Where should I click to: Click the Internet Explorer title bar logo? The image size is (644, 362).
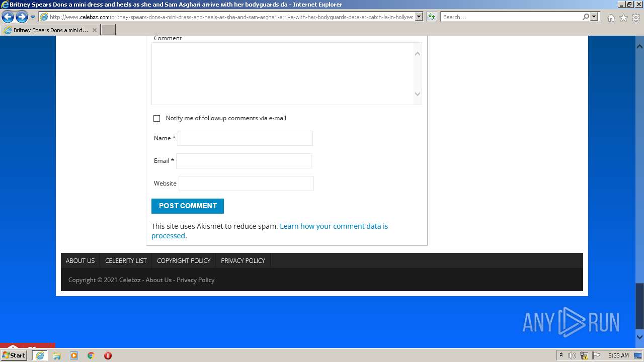[x=5, y=5]
